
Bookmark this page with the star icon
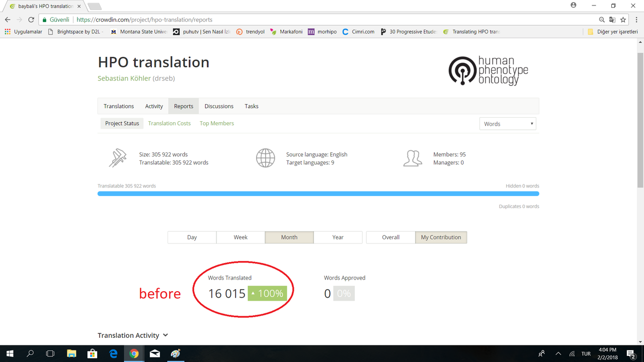623,20
